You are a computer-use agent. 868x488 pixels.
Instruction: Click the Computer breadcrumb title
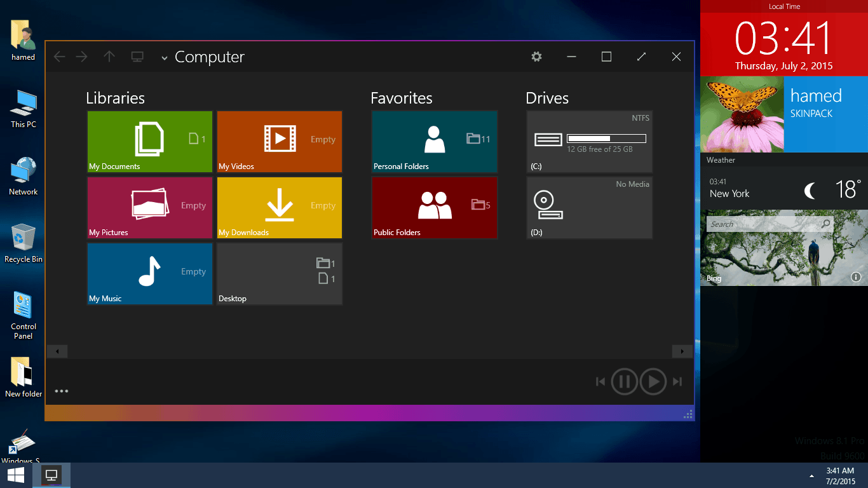(209, 57)
